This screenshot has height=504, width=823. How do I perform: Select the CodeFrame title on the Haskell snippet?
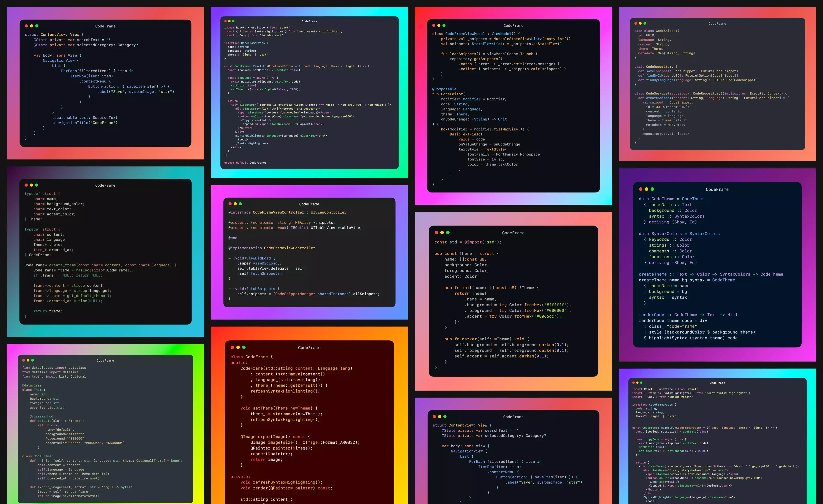click(x=717, y=189)
